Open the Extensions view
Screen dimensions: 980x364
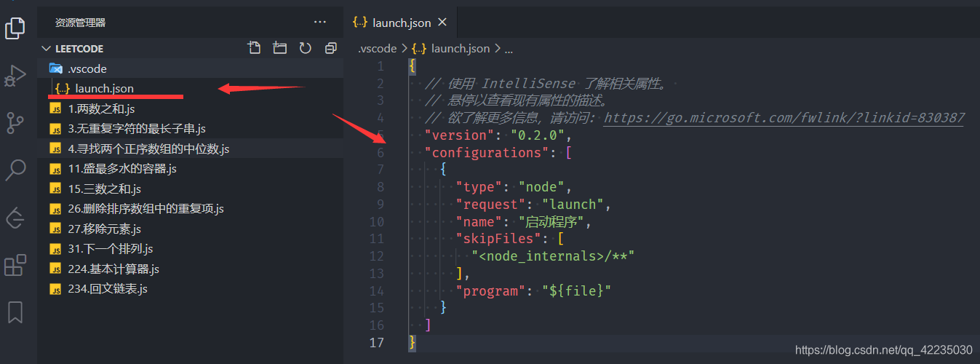coord(15,265)
